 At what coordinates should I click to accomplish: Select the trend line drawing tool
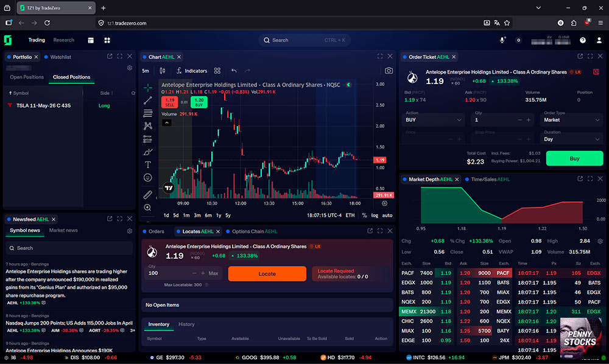pyautogui.click(x=147, y=100)
